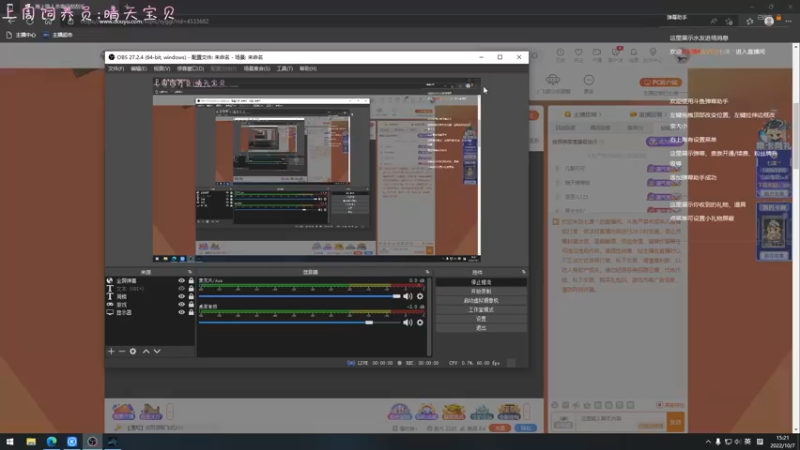This screenshot has height=450, width=800.
Task: Toggle the lock on the 周榜 source
Action: 191,296
